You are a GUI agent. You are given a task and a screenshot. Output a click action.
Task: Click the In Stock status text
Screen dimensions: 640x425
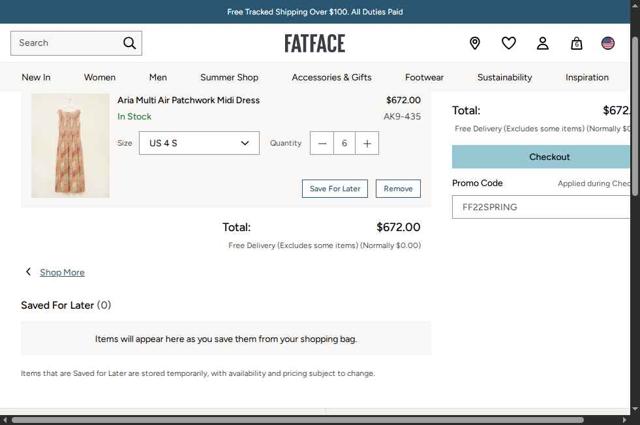tap(134, 117)
